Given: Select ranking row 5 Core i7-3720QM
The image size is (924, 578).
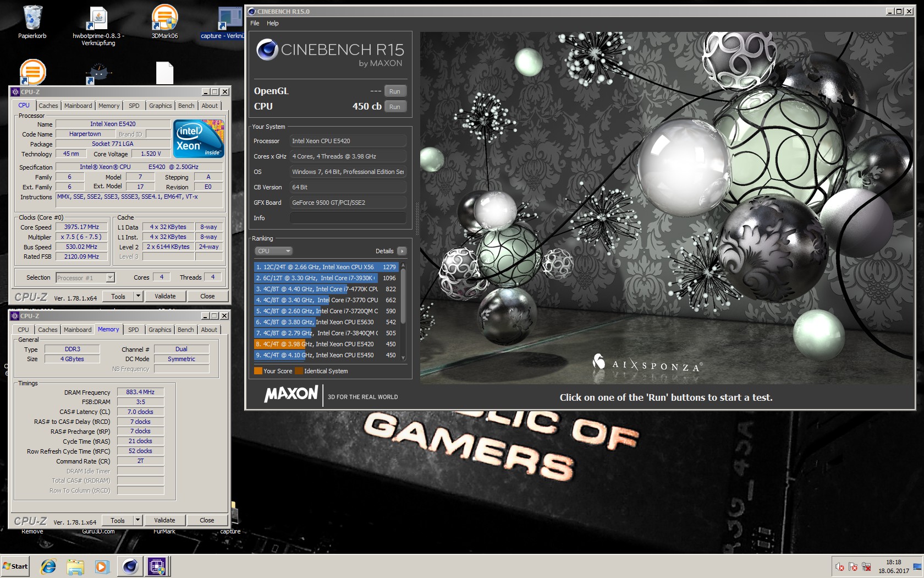Looking at the screenshot, I should (x=326, y=311).
